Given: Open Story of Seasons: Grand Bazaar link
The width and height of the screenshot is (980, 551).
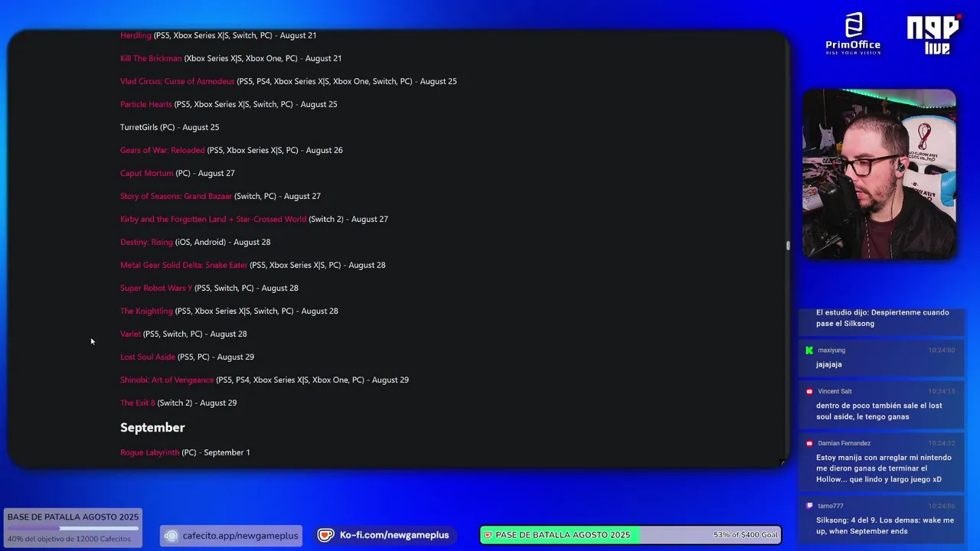Looking at the screenshot, I should (175, 196).
